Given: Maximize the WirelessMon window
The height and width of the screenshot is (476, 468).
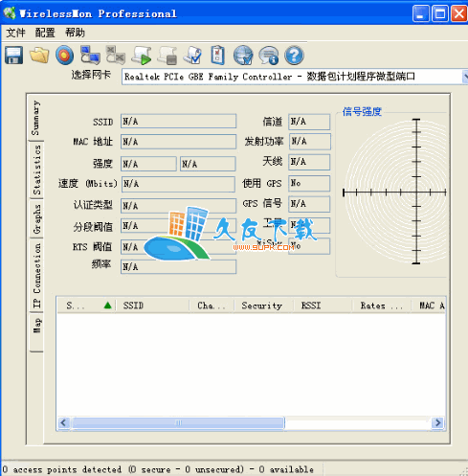Looking at the screenshot, I should (x=440, y=13).
